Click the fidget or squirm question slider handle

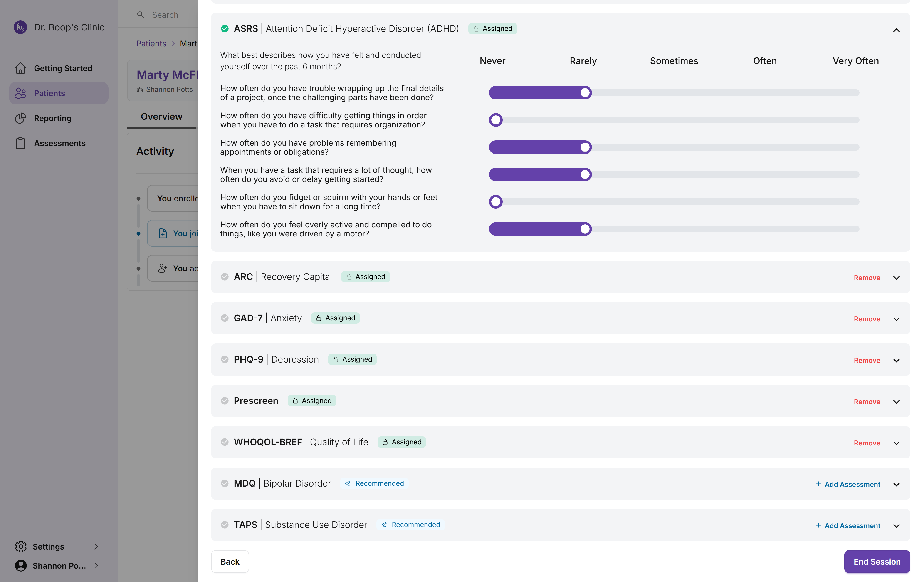click(496, 201)
